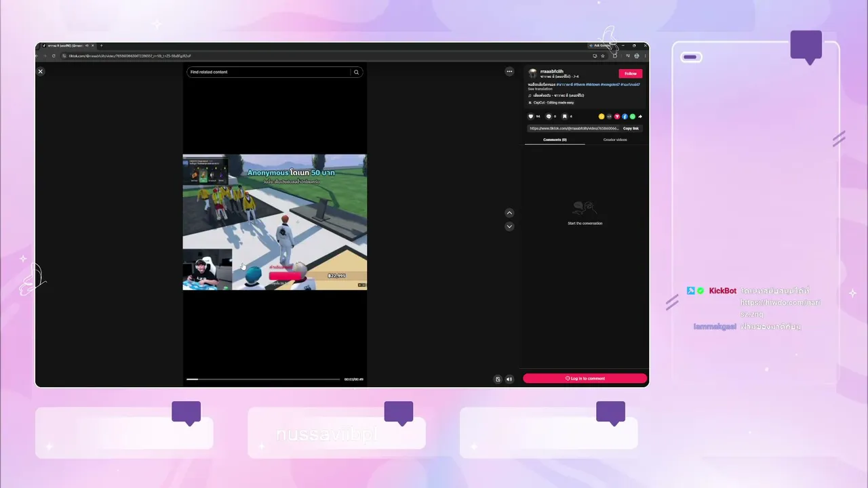This screenshot has width=868, height=488.
Task: Save video with bookmark icon
Action: tap(565, 117)
